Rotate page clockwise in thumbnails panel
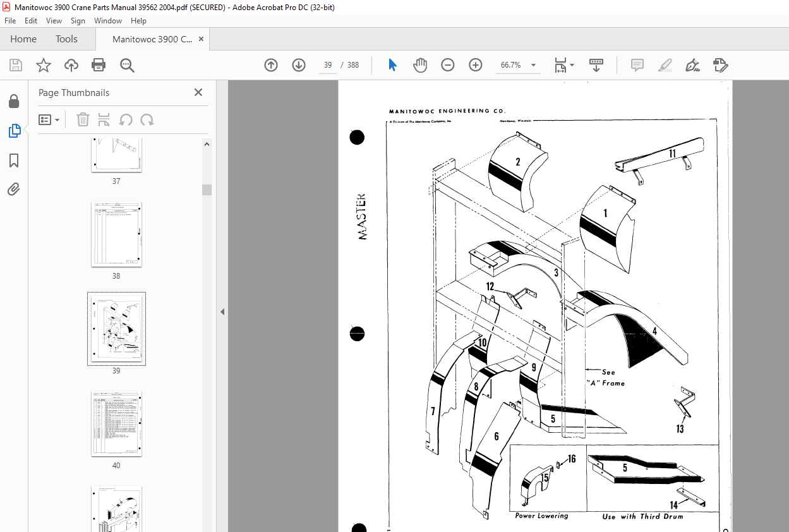Screen dimensions: 789x532 click(147, 119)
